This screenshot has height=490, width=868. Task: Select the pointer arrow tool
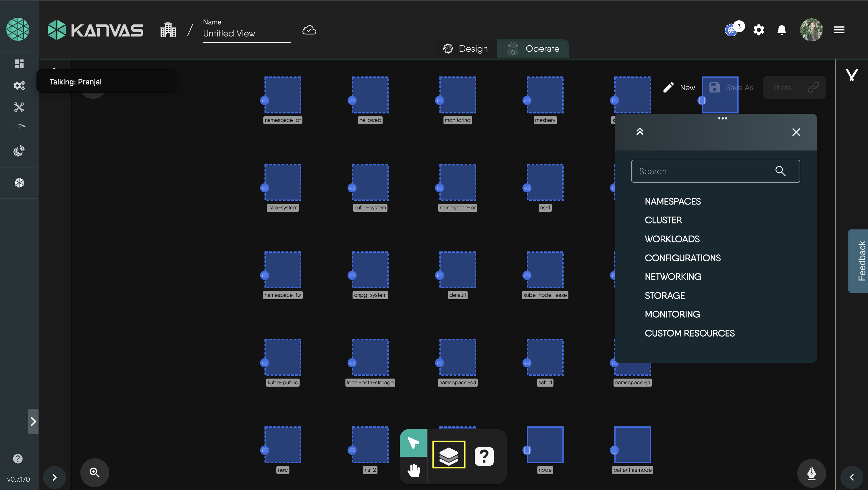413,443
